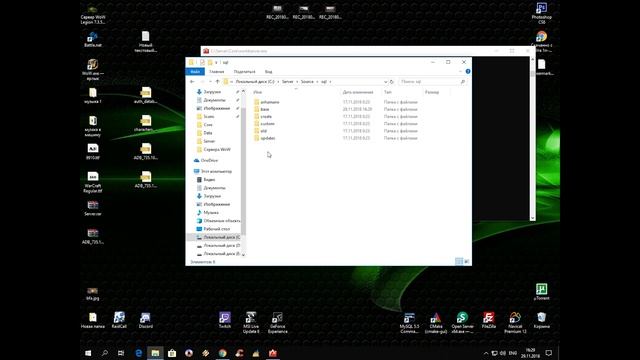The height and width of the screenshot is (360, 640).
Task: Go back with Explorer's back arrow
Action: [192, 82]
